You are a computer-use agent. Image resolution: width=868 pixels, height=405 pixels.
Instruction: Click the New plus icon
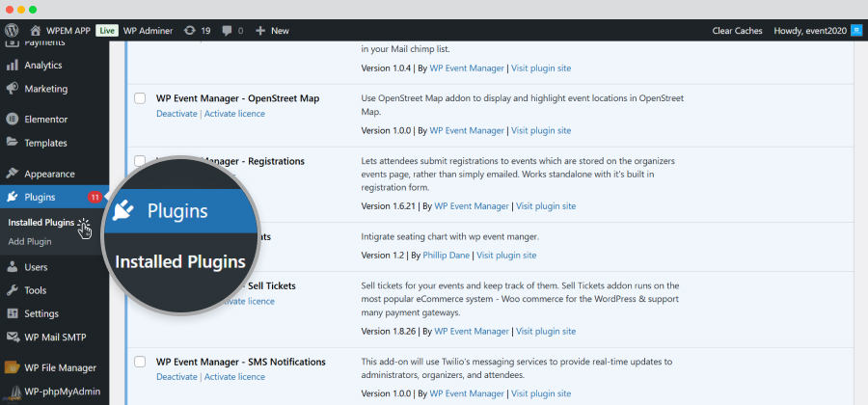(x=260, y=31)
